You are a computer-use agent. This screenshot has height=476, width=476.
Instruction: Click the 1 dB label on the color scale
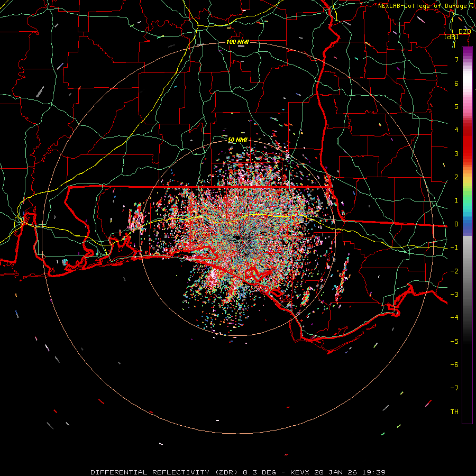click(456, 200)
